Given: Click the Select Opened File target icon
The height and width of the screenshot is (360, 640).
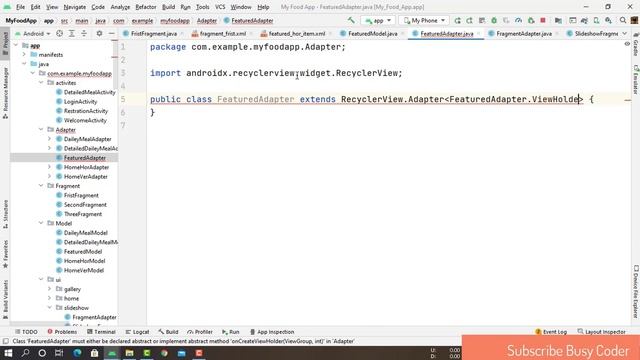Looking at the screenshot, I should pyautogui.click(x=59, y=33).
